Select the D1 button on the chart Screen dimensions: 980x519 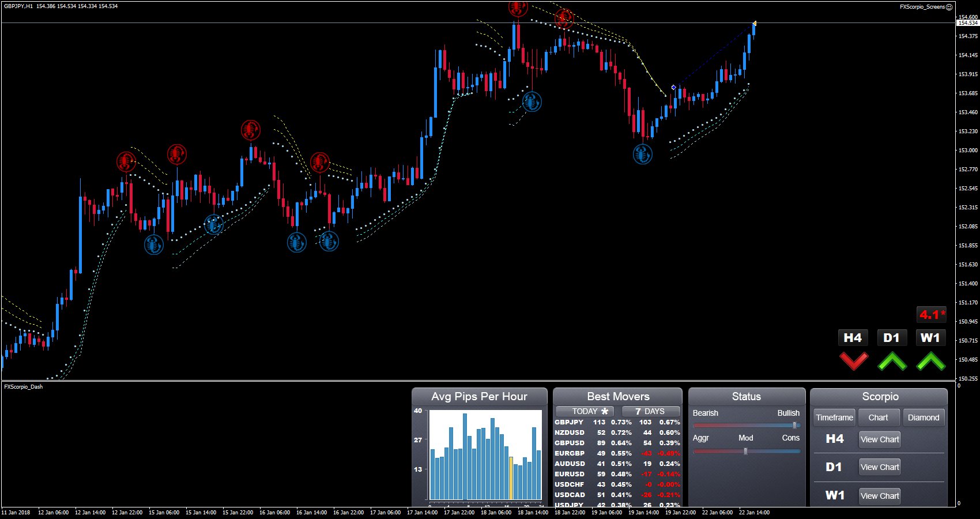coord(891,338)
